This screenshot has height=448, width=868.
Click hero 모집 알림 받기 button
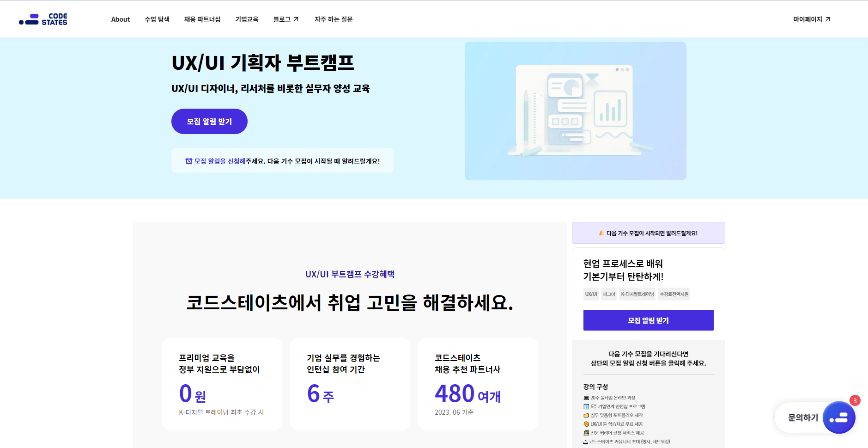pos(209,121)
